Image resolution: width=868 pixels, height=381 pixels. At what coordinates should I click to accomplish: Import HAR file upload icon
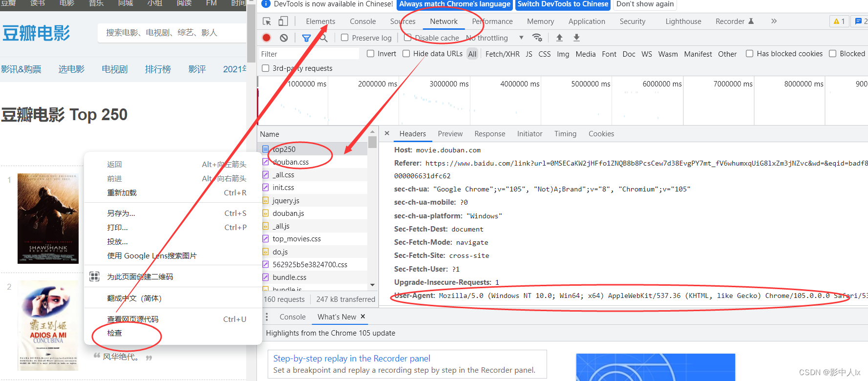(x=560, y=38)
